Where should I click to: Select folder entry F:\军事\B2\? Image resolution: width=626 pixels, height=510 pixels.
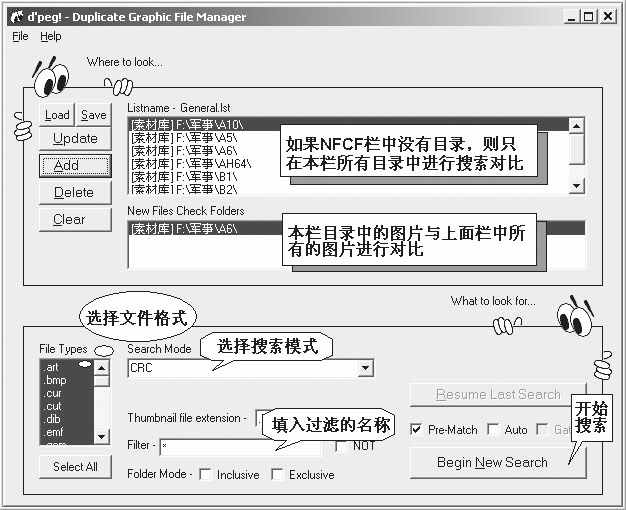tap(349, 189)
